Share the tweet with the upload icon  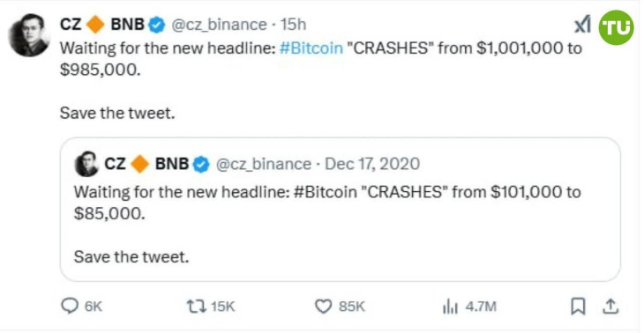pos(610,307)
